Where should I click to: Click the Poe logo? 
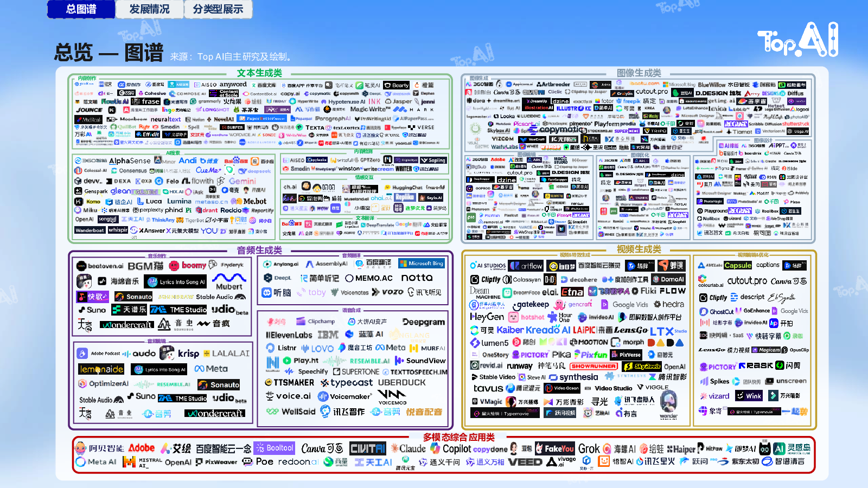258,462
